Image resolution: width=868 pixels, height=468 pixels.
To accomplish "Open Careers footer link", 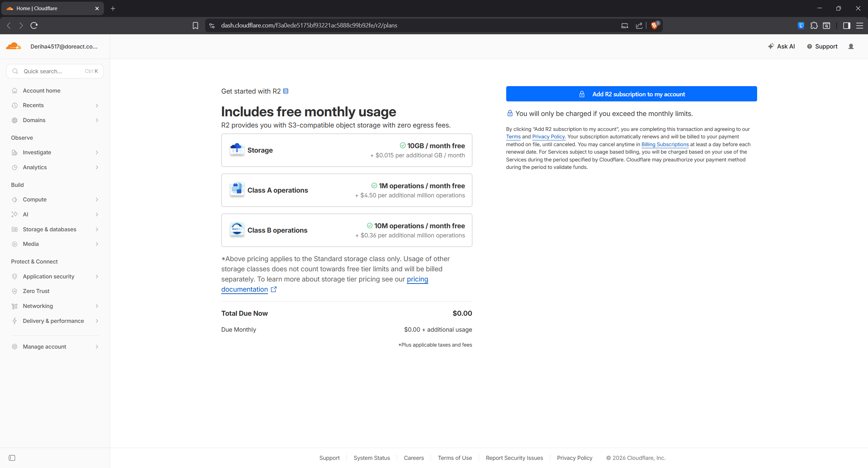I will [414, 458].
